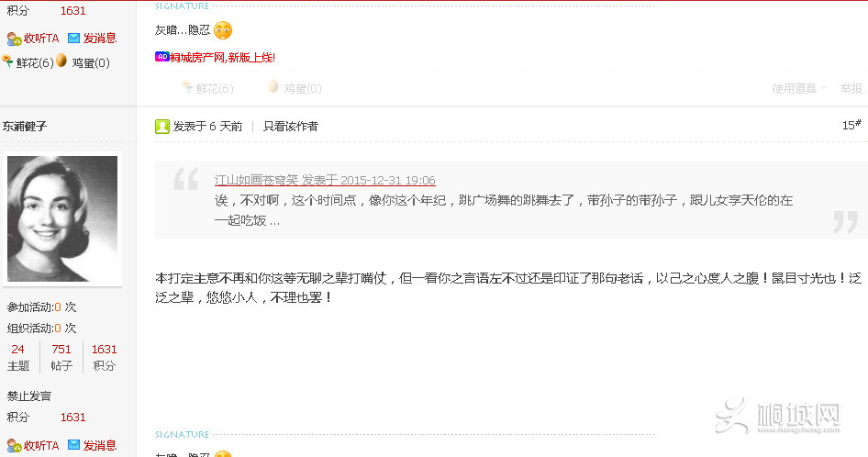
Task: Click the AD badge icon
Action: pos(161,57)
